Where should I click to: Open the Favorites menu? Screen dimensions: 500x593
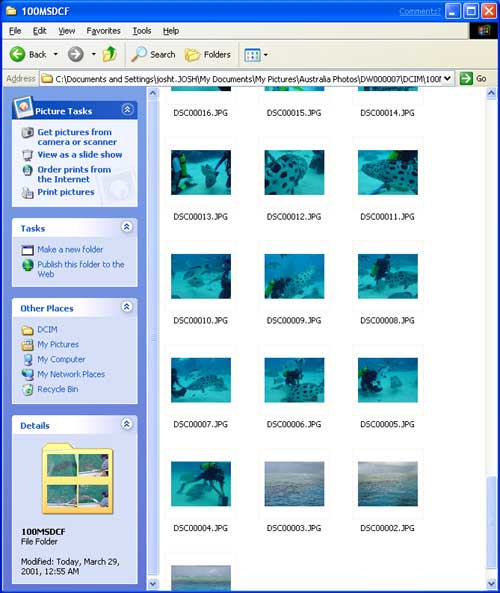(103, 31)
